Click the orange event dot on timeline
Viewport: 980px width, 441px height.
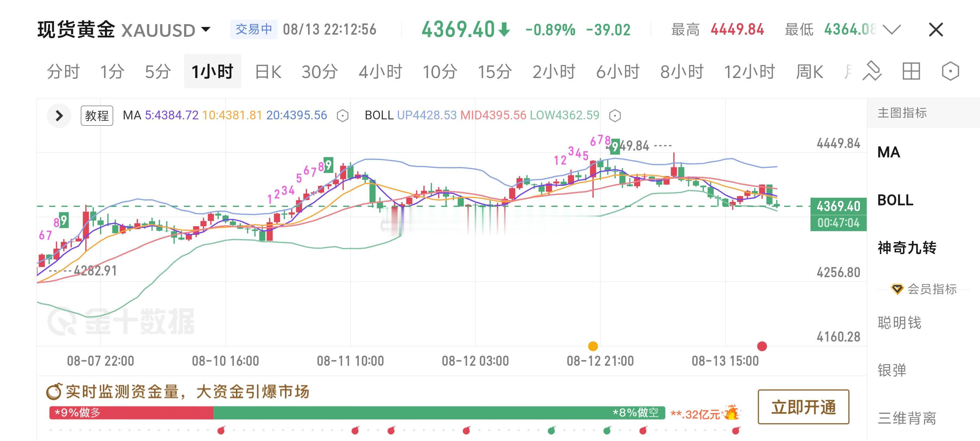[593, 346]
